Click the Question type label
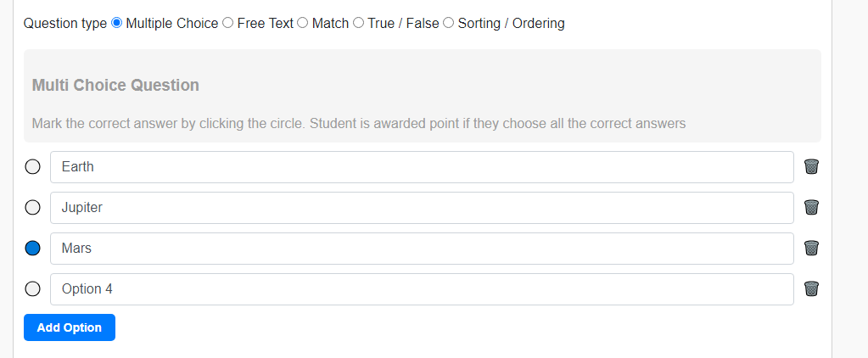This screenshot has width=868, height=358. click(65, 24)
